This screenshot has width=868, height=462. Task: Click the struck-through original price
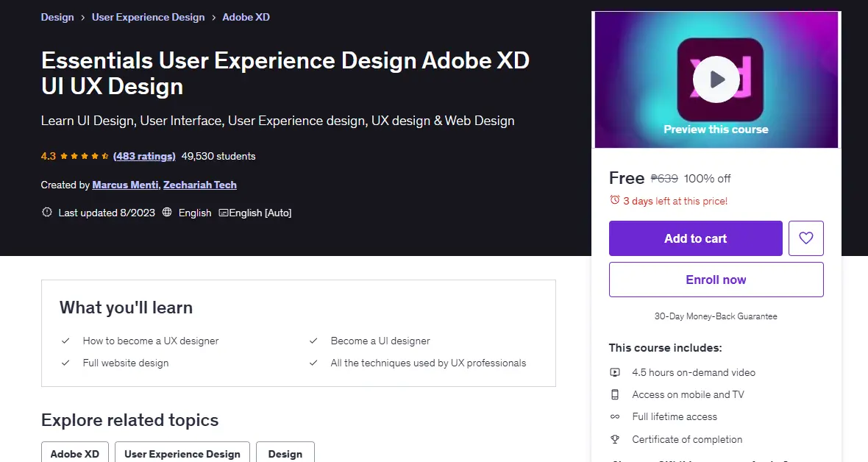pos(664,178)
